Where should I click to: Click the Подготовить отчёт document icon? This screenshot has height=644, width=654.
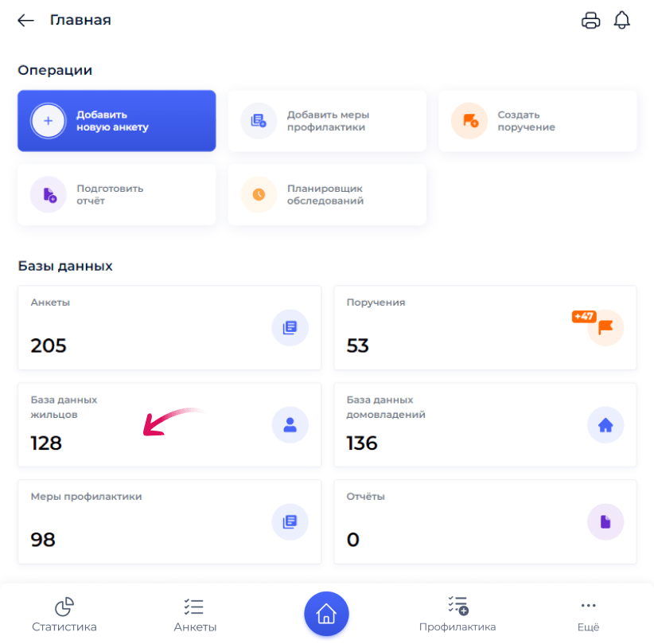click(x=49, y=195)
